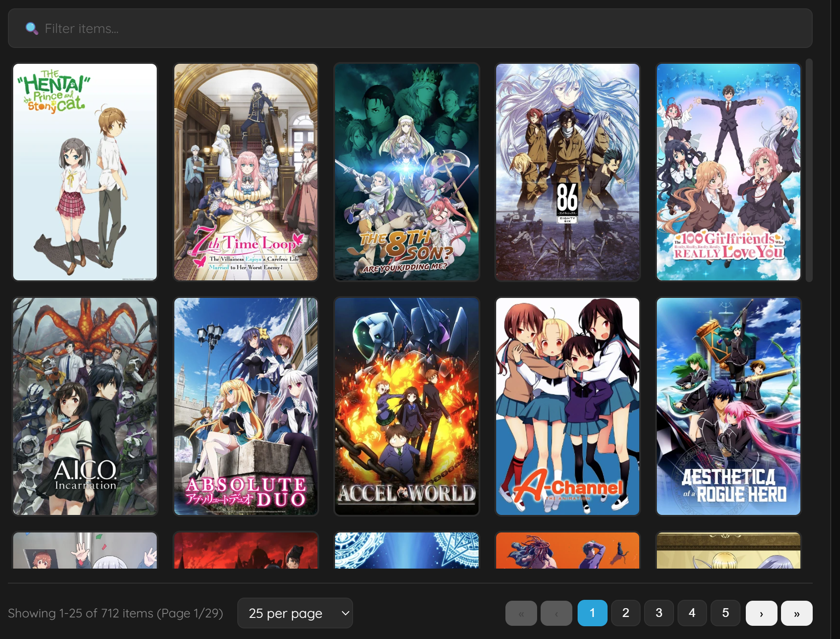
Task: Select the A-Channel poster
Action: click(567, 407)
